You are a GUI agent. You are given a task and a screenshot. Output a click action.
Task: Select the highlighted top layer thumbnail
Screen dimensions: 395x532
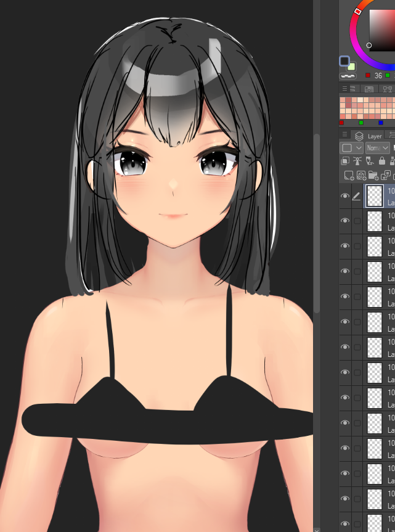point(375,196)
